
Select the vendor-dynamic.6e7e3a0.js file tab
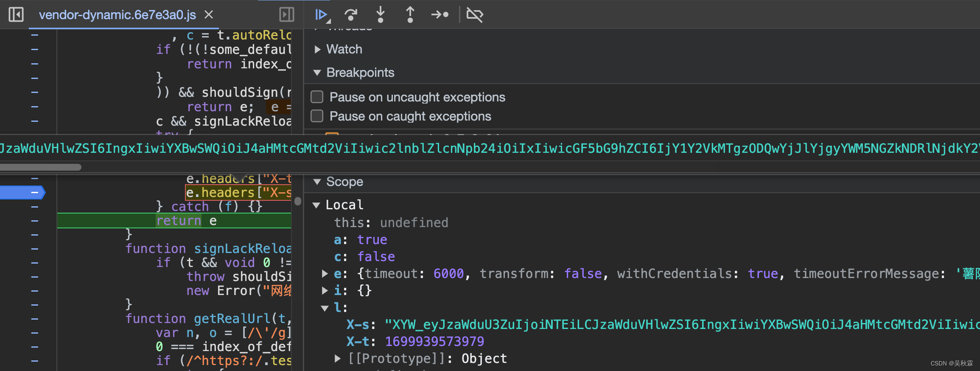pyautogui.click(x=118, y=15)
